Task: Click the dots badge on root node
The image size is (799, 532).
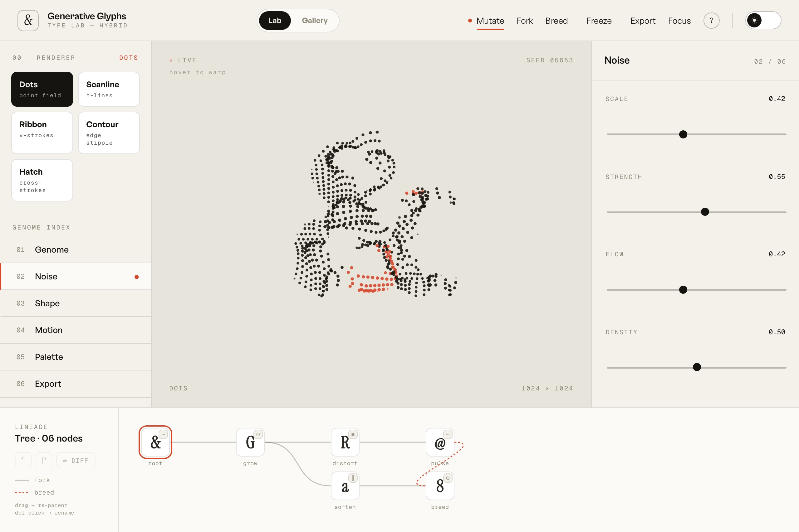Action: 163,434
